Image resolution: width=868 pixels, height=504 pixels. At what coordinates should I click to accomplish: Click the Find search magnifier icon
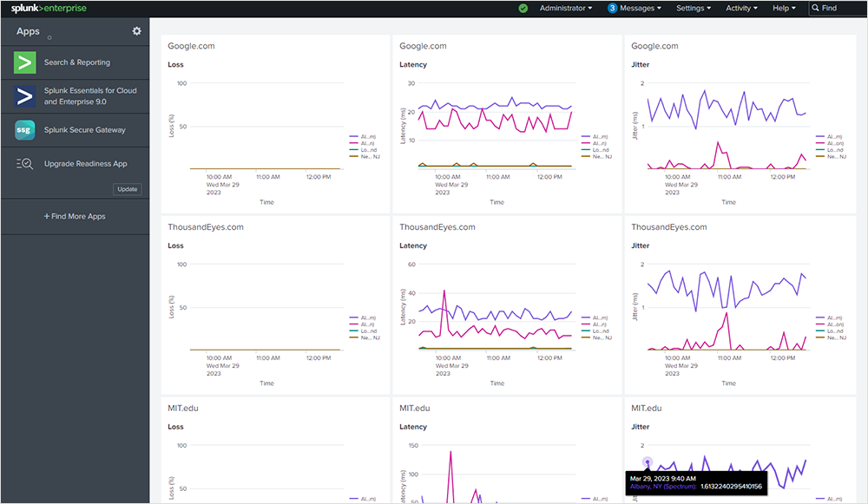tap(816, 8)
